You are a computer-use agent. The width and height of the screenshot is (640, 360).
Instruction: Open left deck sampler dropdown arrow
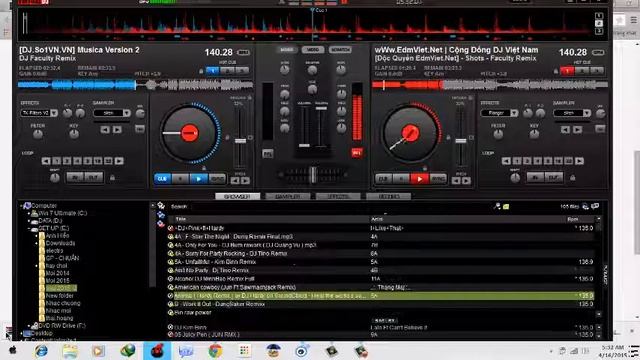point(127,113)
